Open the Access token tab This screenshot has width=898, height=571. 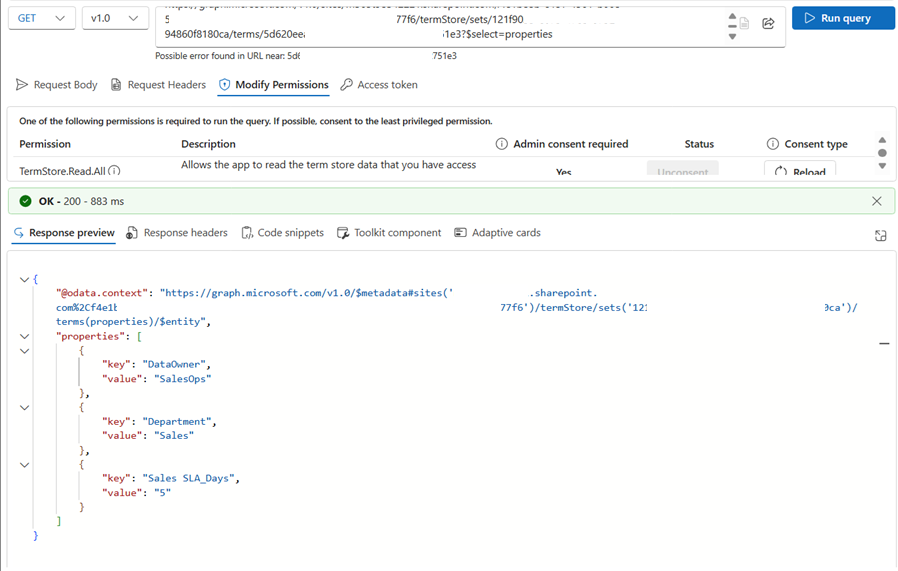[x=379, y=85]
